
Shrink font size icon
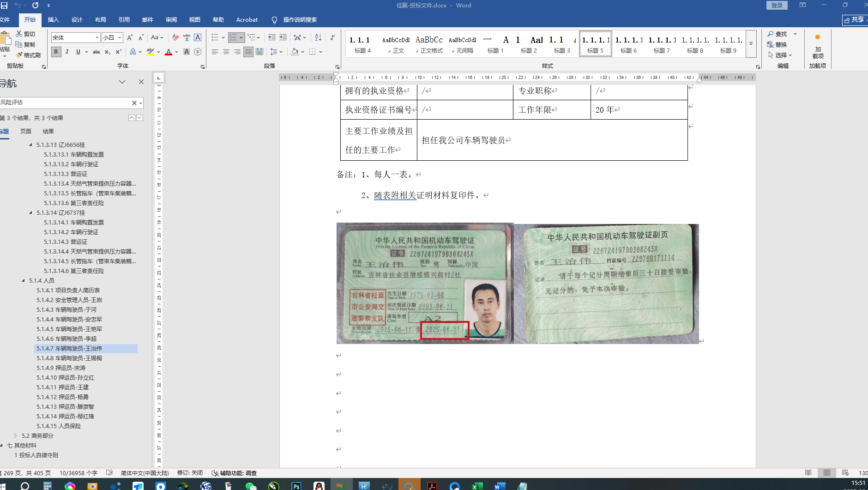141,37
